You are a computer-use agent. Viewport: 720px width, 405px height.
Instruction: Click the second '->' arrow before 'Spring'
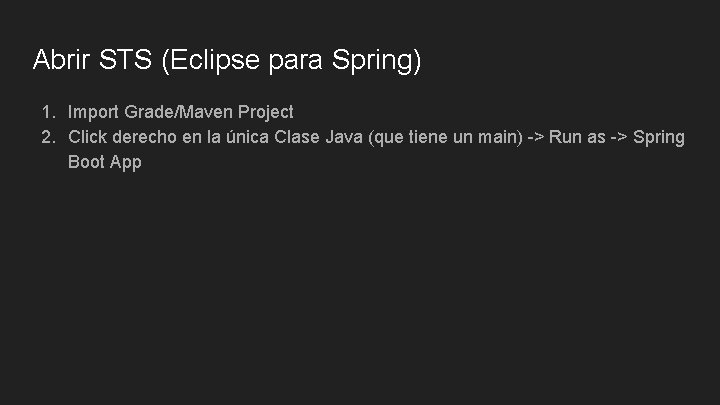click(619, 137)
